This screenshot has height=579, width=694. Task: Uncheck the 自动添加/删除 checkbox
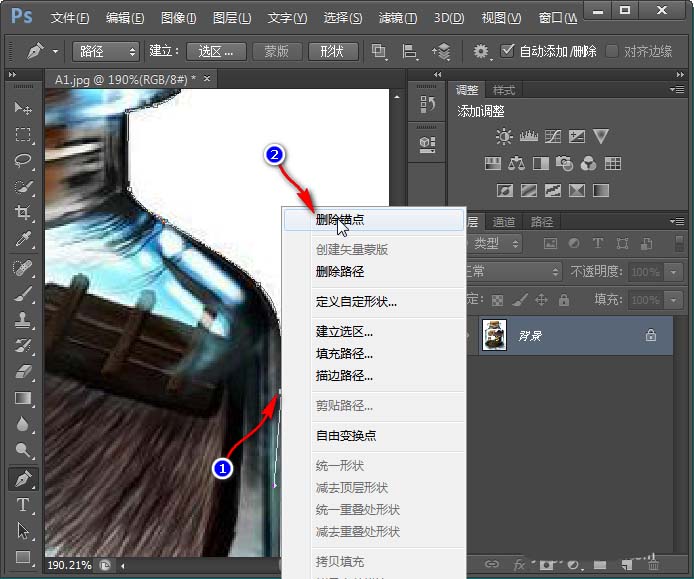(x=508, y=50)
